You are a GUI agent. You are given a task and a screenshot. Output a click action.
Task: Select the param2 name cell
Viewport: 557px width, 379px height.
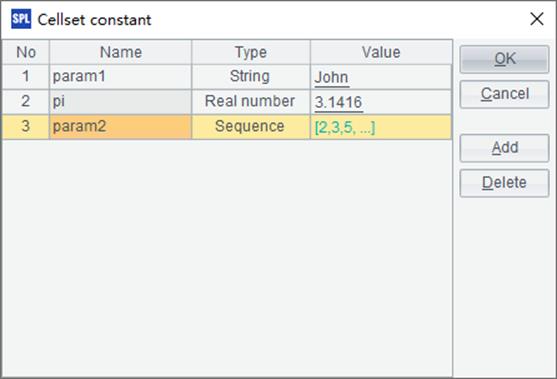[120, 127]
